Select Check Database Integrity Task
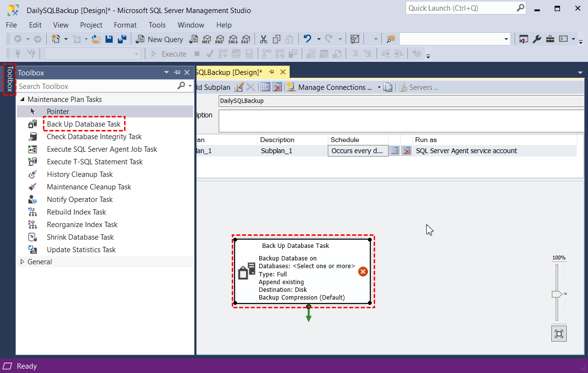The height and width of the screenshot is (373, 588). pos(105,137)
